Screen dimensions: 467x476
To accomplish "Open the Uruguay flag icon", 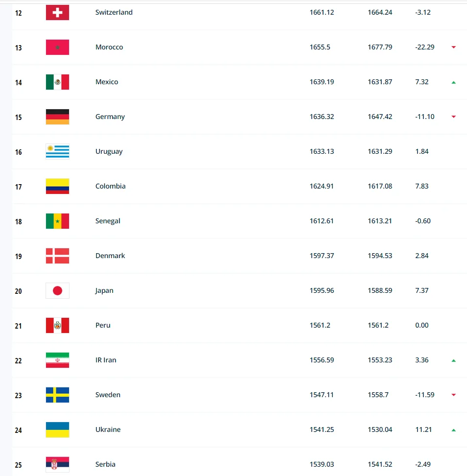I will (57, 152).
